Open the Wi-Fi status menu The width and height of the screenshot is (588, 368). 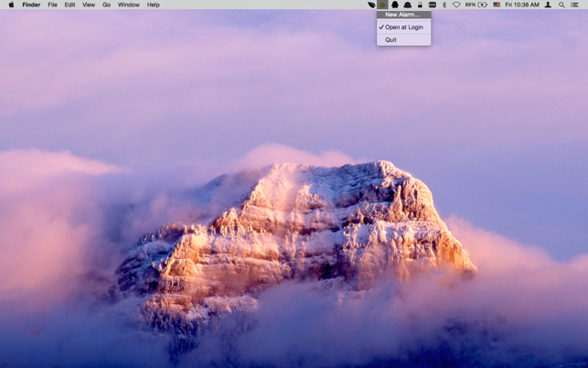(456, 5)
